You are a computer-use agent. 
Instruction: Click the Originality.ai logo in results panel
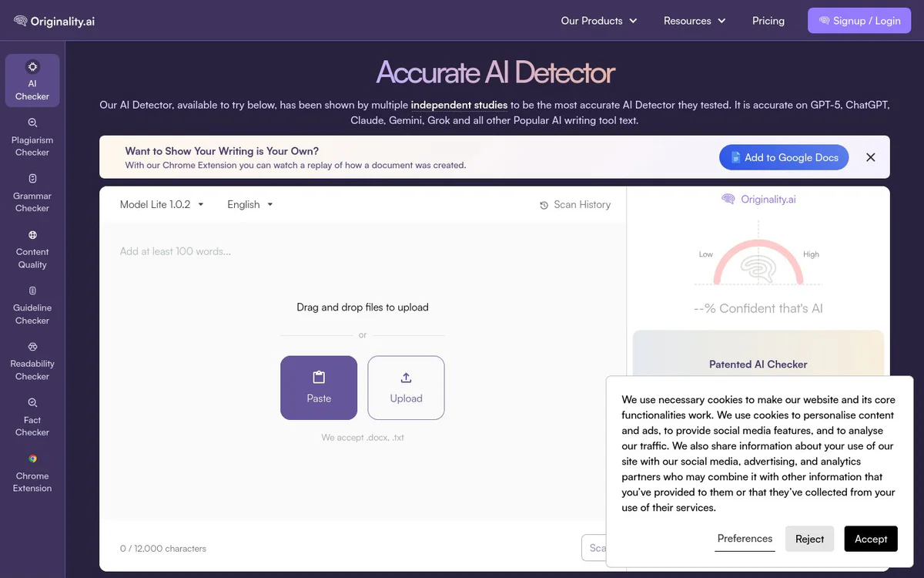pyautogui.click(x=758, y=200)
